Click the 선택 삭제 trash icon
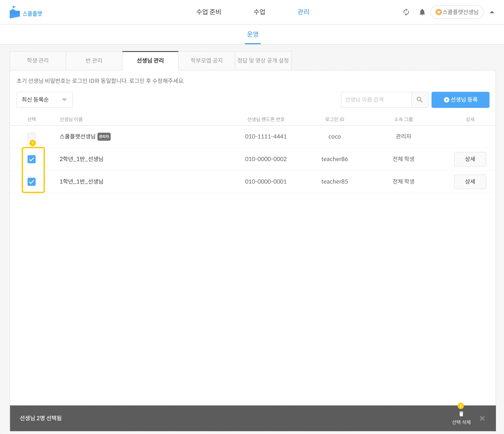Image resolution: width=504 pixels, height=434 pixels. point(461,414)
